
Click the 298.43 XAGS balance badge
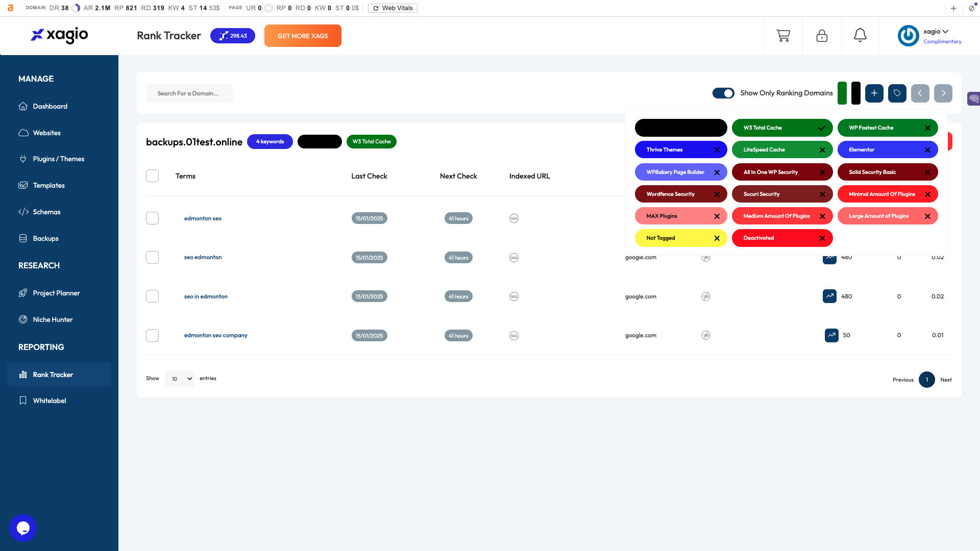coord(233,36)
